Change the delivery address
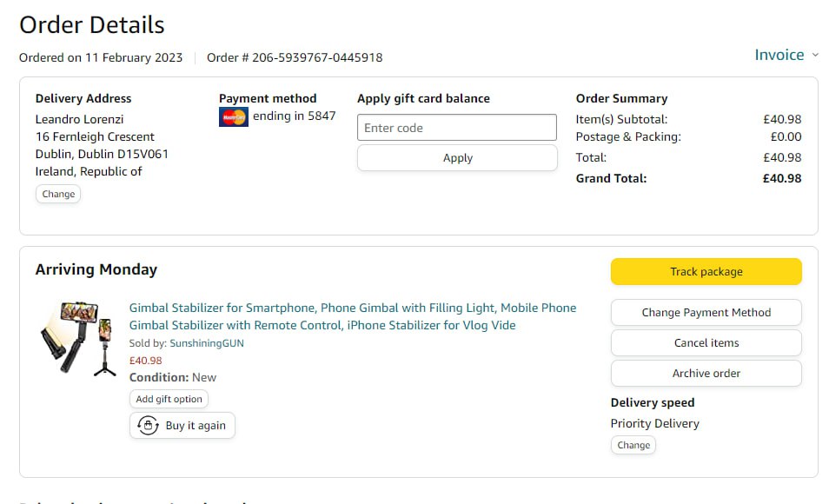This screenshot has width=829, height=504. pyautogui.click(x=58, y=194)
